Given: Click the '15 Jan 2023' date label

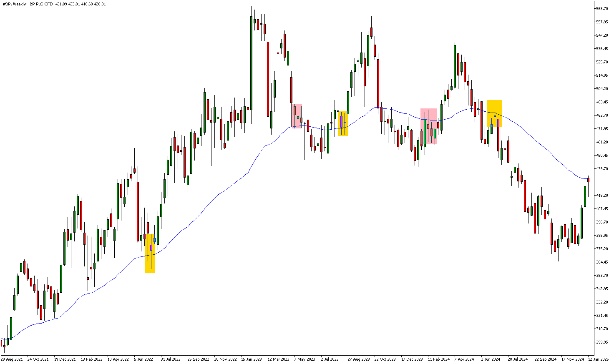Looking at the screenshot, I should (252, 359).
